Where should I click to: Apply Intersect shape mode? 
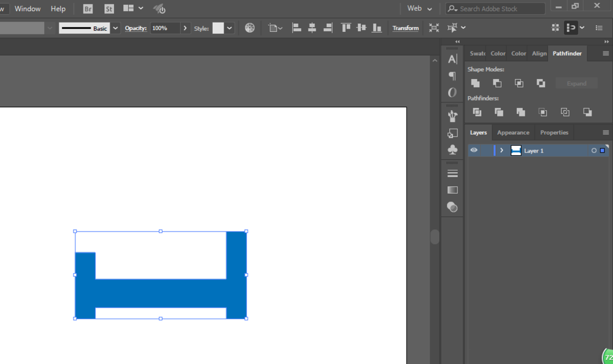coord(519,83)
